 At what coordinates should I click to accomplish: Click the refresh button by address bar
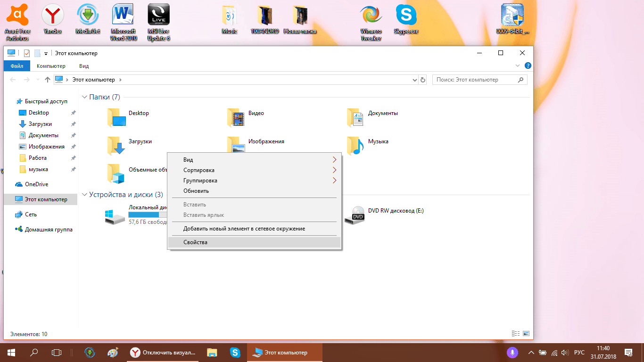point(423,80)
